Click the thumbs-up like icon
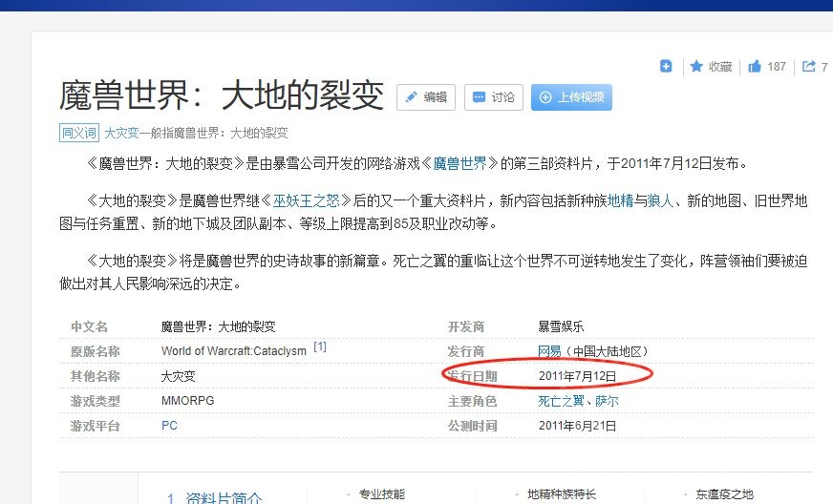The width and height of the screenshot is (833, 504). pyautogui.click(x=755, y=66)
